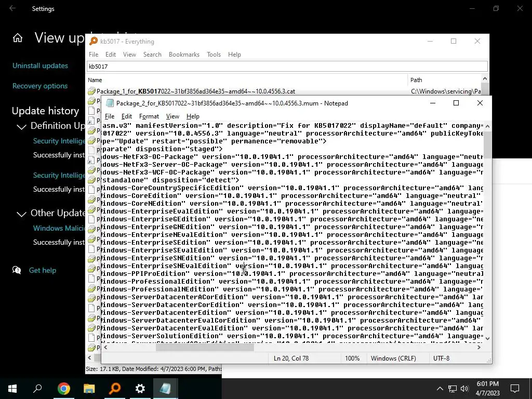Click the Everything magnifier icon in title bar

[93, 42]
